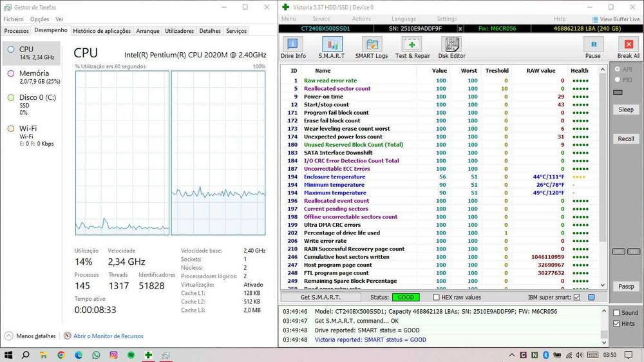Screen dimensions: 644x362
Task: Select the CT240BX500SSD1 device field
Action: pyautogui.click(x=326, y=29)
